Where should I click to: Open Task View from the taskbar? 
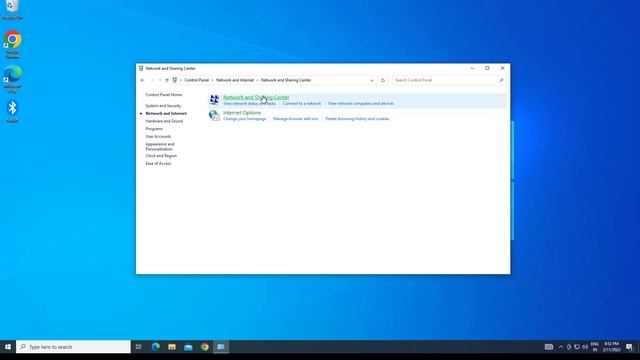pyautogui.click(x=139, y=347)
